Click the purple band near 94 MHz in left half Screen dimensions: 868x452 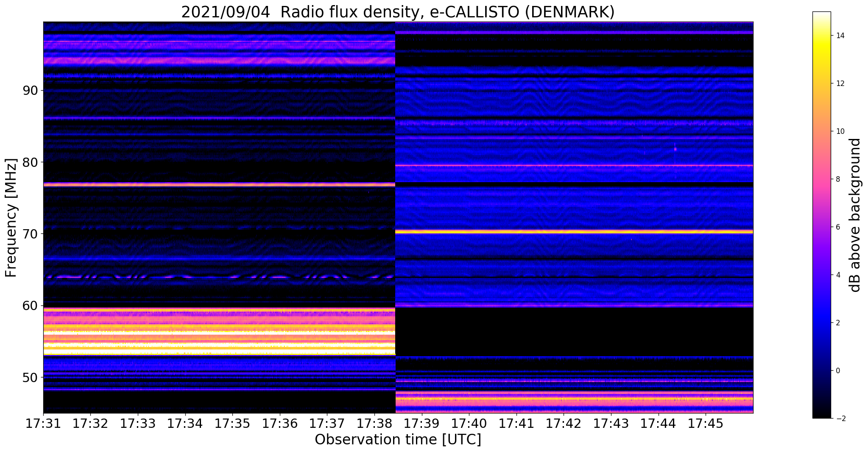pos(219,61)
